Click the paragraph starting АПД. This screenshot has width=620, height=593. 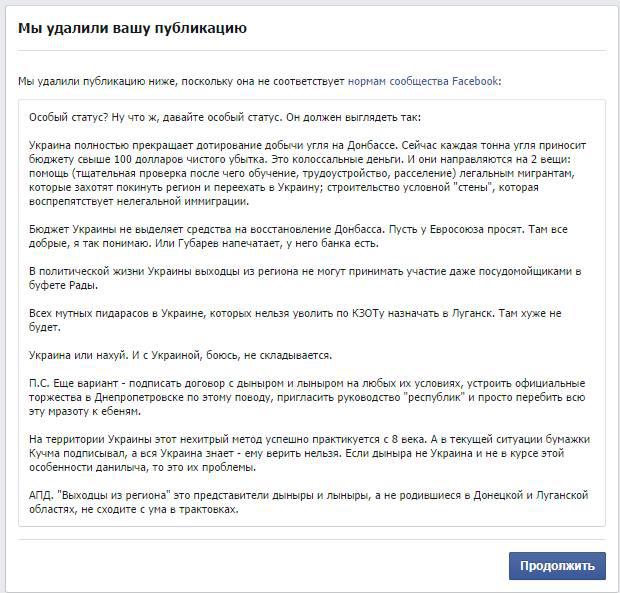pyautogui.click(x=308, y=502)
